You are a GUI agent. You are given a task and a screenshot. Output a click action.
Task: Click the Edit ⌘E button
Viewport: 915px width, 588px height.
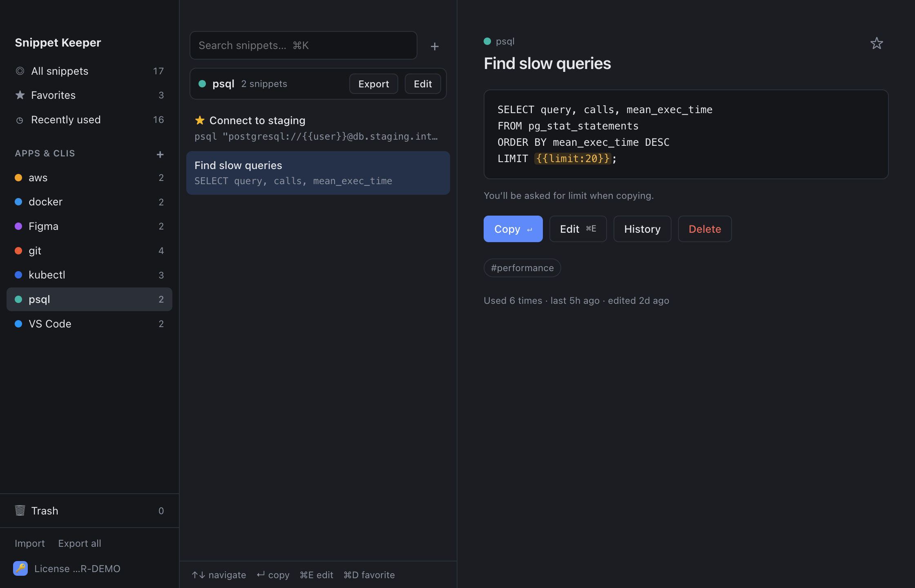[578, 229]
